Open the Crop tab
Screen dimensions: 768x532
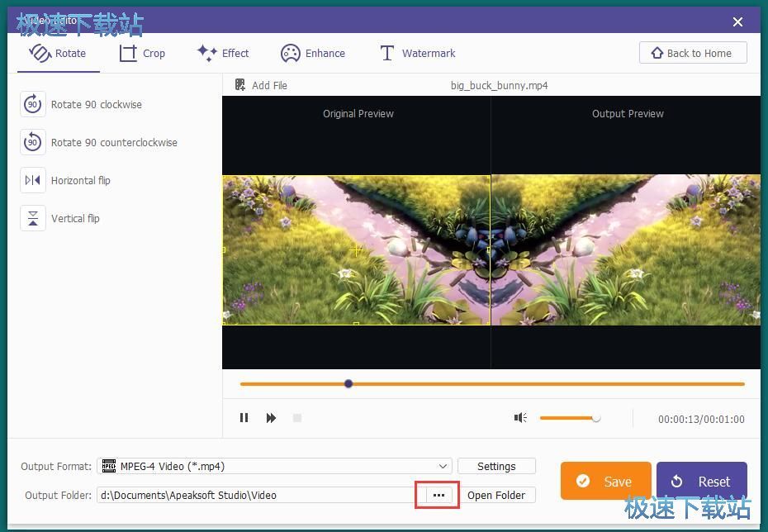click(x=142, y=54)
